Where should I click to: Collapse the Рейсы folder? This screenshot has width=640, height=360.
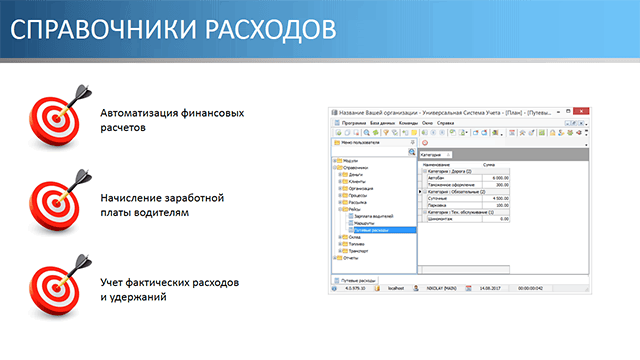(340, 209)
